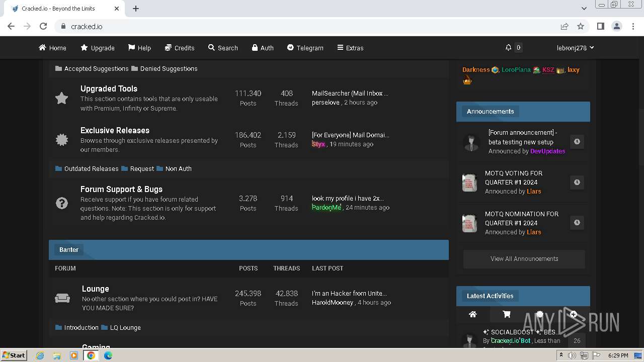Open the Chrome profile avatar icon
The width and height of the screenshot is (644, 362).
click(616, 26)
